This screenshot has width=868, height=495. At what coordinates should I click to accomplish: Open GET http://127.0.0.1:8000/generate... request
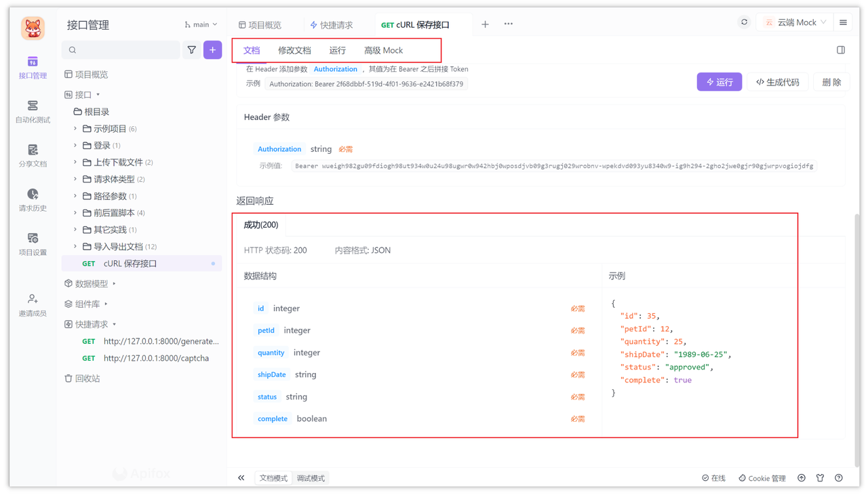coord(150,341)
